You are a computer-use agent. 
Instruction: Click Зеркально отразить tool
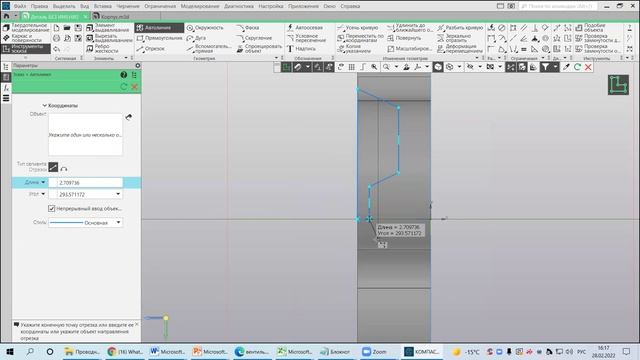pyautogui.click(x=454, y=38)
